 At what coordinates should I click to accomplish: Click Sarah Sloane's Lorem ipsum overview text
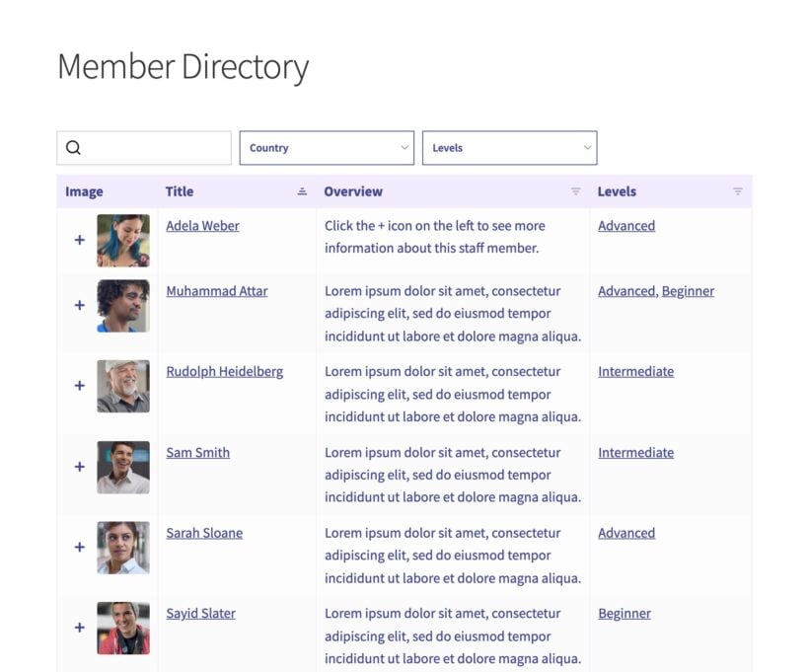(x=453, y=556)
